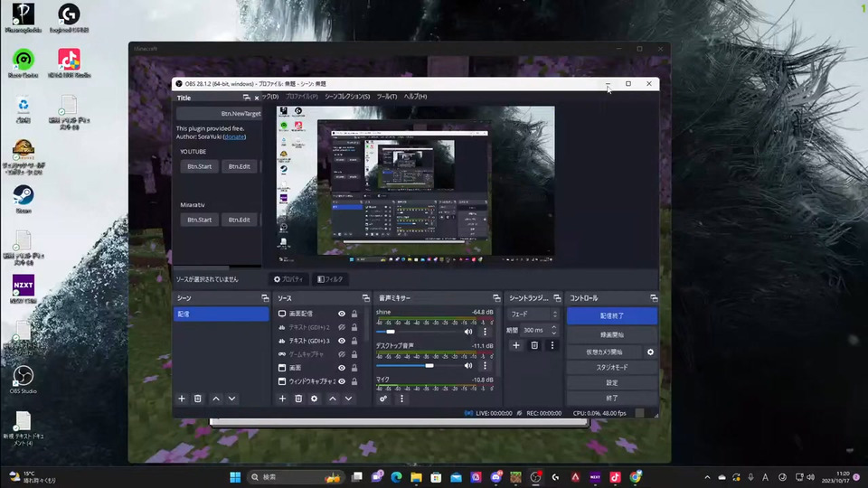Pop out the シーン dock panel
This screenshot has width=868, height=488.
click(x=265, y=298)
